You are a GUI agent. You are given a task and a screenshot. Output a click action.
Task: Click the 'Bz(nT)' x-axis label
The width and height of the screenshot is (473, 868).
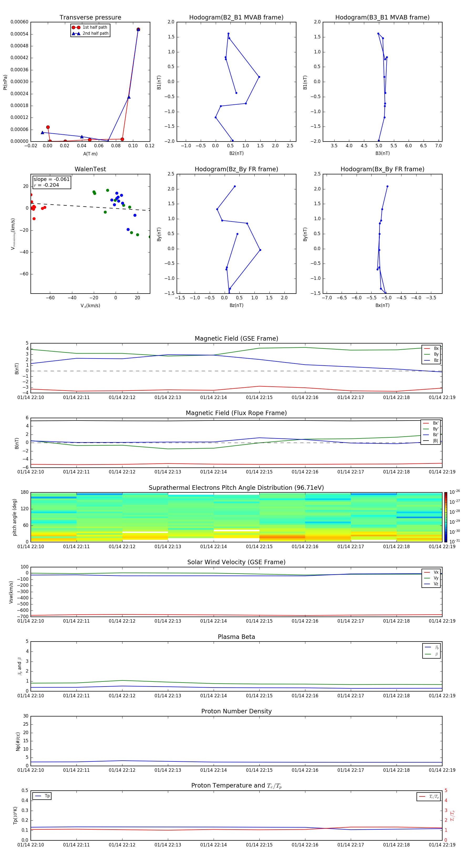[236, 306]
